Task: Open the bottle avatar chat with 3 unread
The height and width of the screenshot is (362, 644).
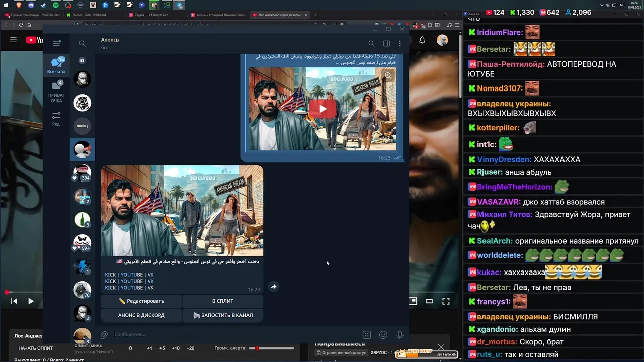Action: [x=82, y=219]
